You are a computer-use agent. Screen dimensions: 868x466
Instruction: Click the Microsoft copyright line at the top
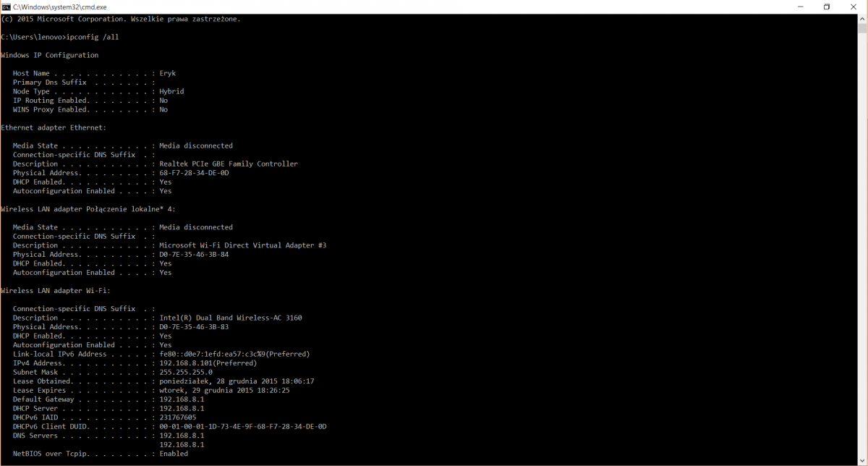pyautogui.click(x=121, y=19)
